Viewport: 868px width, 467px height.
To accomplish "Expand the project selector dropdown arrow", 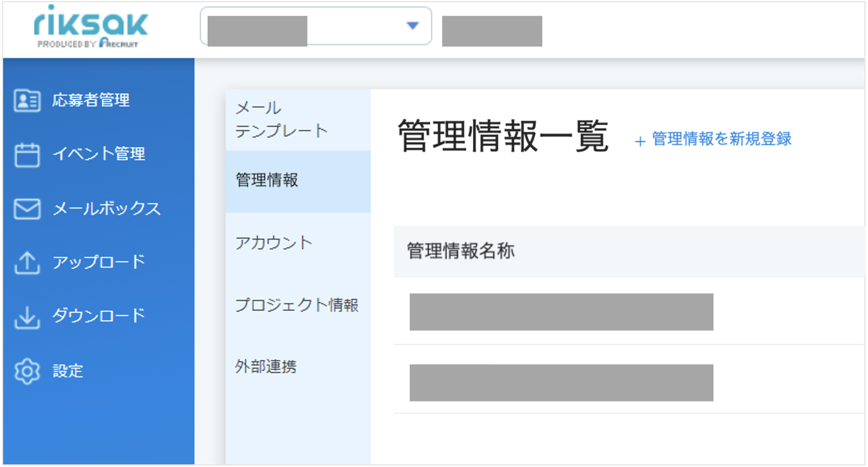I will coord(412,26).
